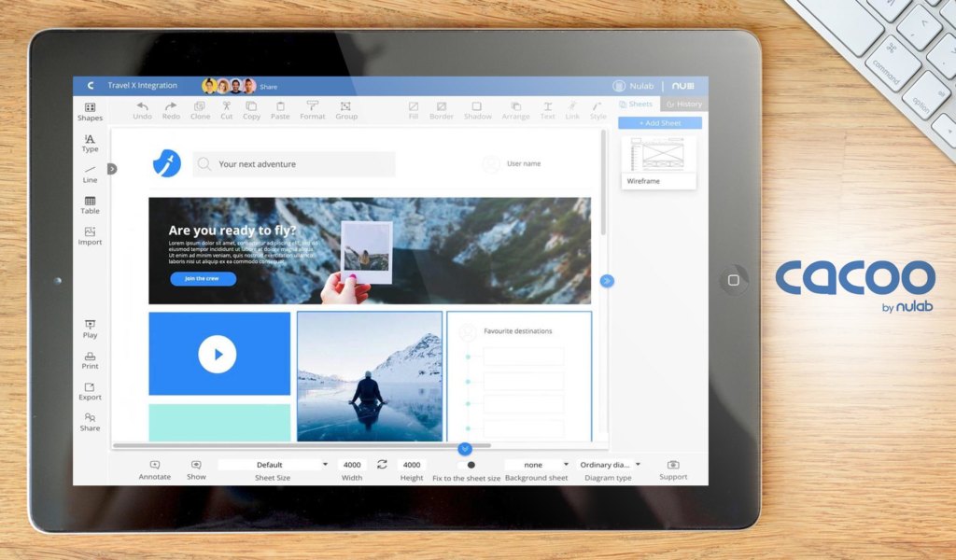Screen dimensions: 956x560
Task: Open the Sheet Size dropdown
Action: (x=273, y=465)
